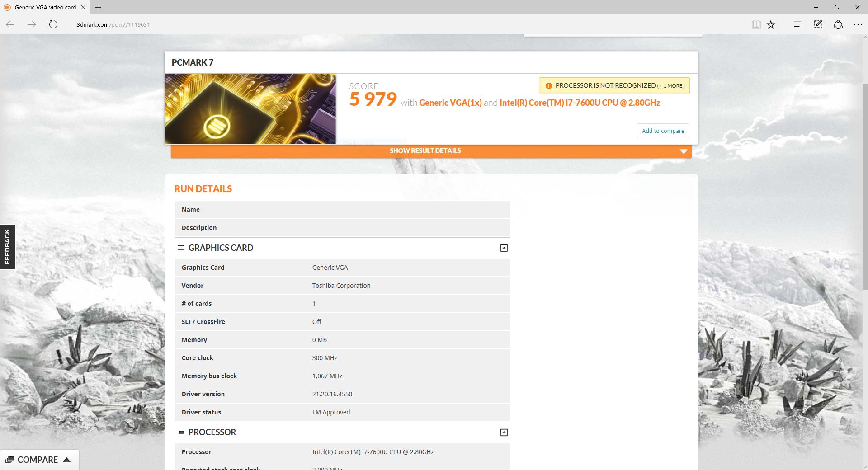Click the Generic VGA graphics card value
Viewport: 868px width, 470px height.
(x=330, y=268)
